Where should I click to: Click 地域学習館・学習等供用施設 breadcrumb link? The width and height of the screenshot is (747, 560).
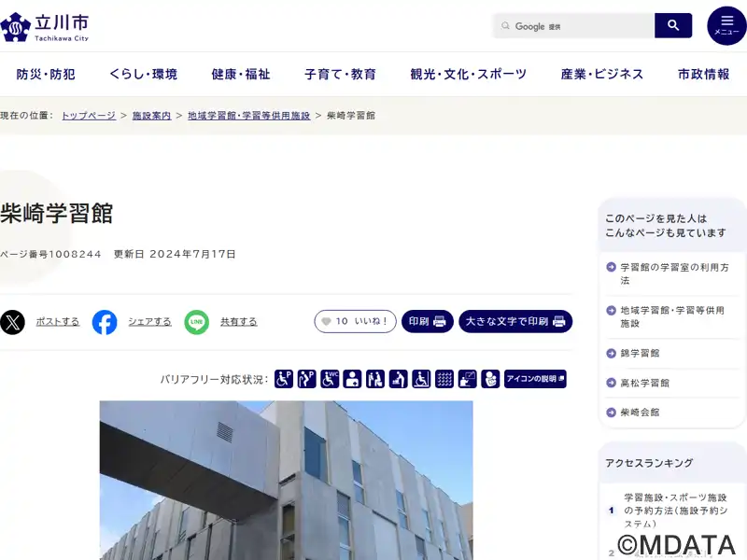(248, 116)
